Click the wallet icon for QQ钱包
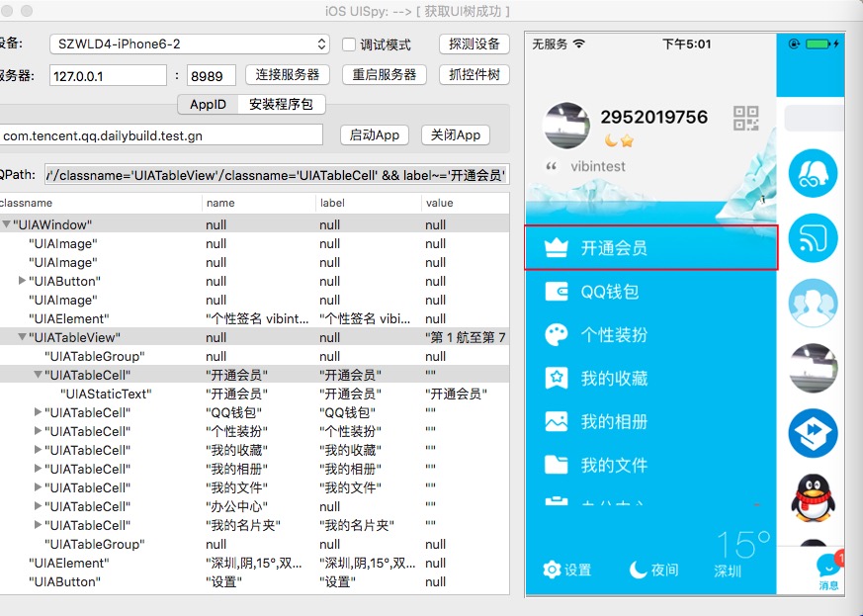863x616 pixels. (x=556, y=292)
